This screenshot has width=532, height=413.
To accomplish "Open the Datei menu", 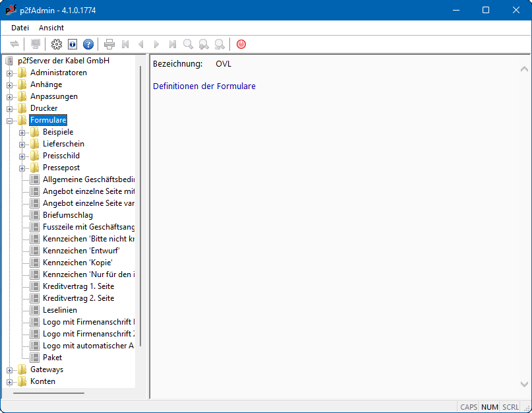I will pyautogui.click(x=20, y=28).
